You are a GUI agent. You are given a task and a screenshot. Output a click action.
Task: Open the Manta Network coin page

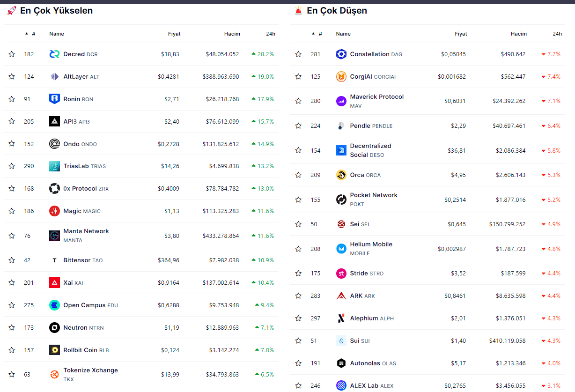pyautogui.click(x=86, y=231)
